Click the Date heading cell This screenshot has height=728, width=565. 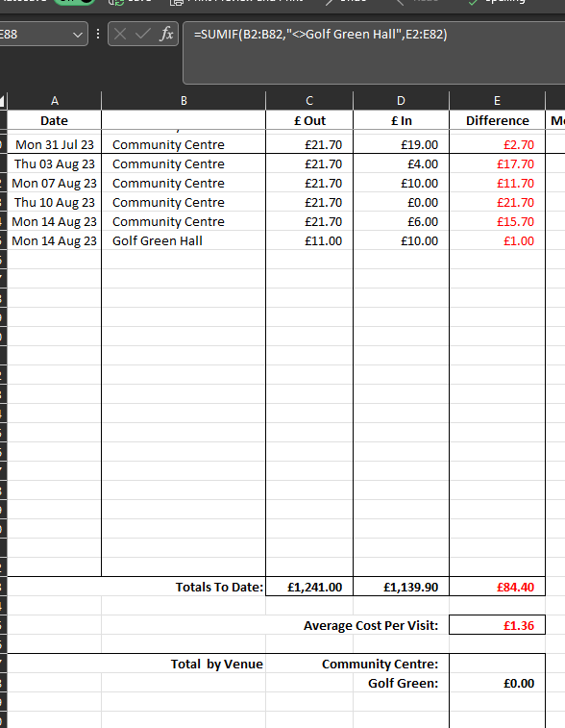[54, 121]
